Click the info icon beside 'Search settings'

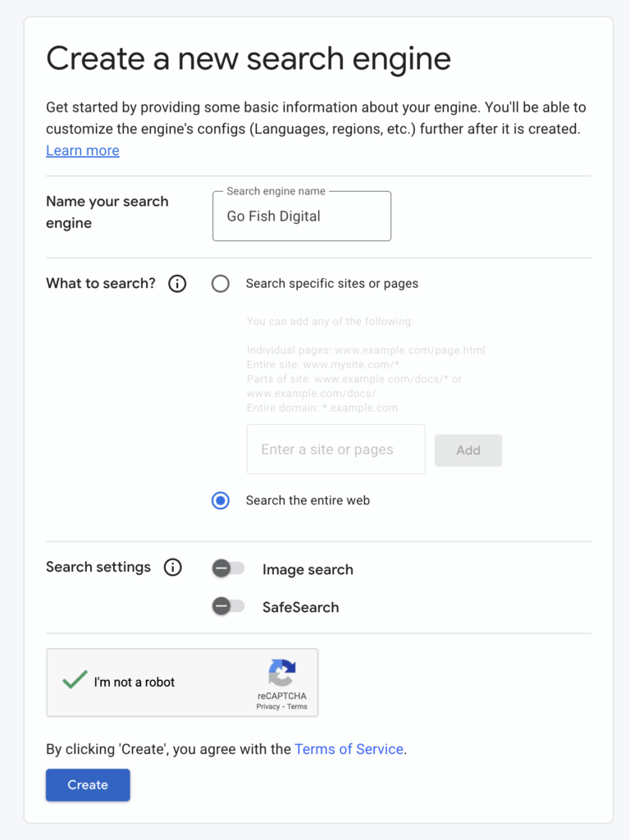click(x=172, y=568)
